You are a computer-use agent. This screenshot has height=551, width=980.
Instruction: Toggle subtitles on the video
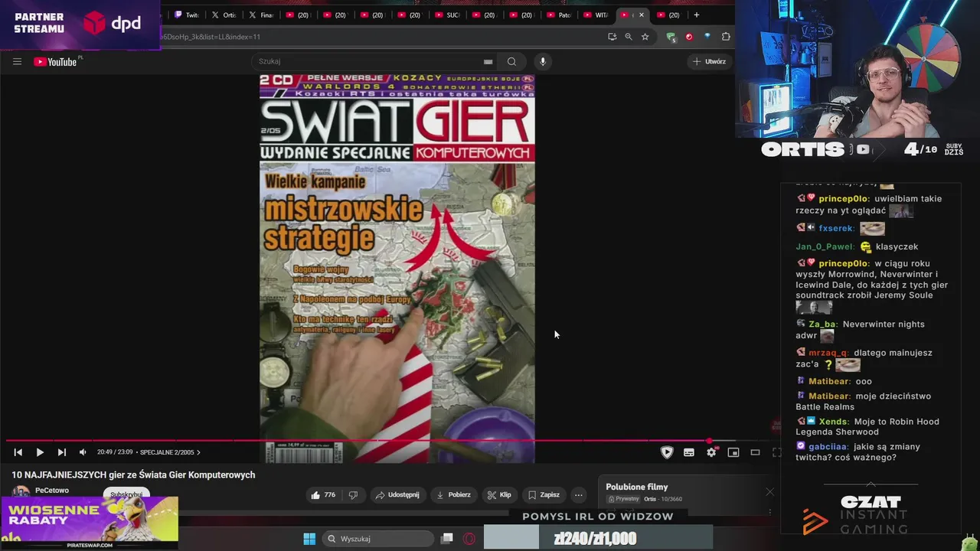pos(689,452)
